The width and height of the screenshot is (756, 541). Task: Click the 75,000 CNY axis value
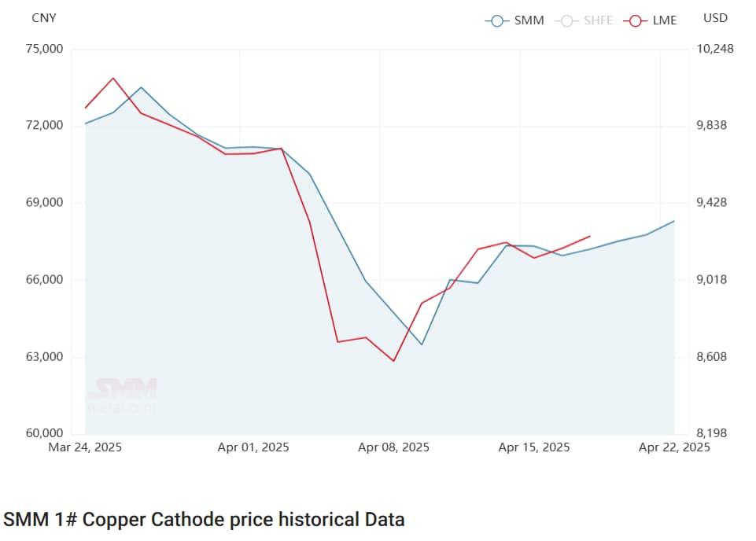coord(45,49)
